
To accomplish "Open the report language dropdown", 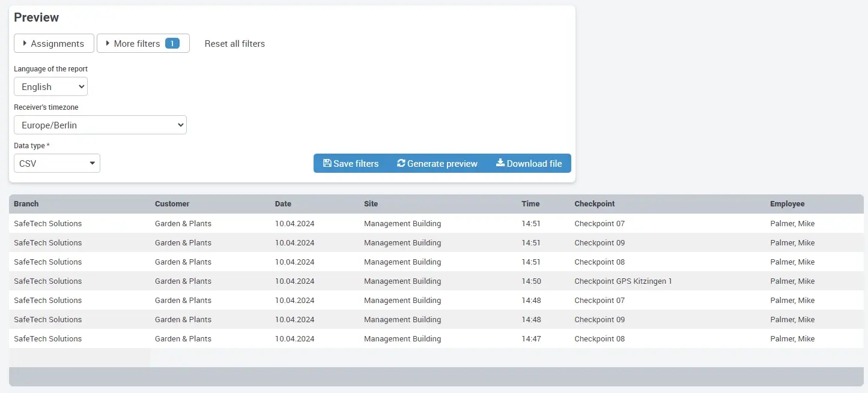I will pos(50,86).
